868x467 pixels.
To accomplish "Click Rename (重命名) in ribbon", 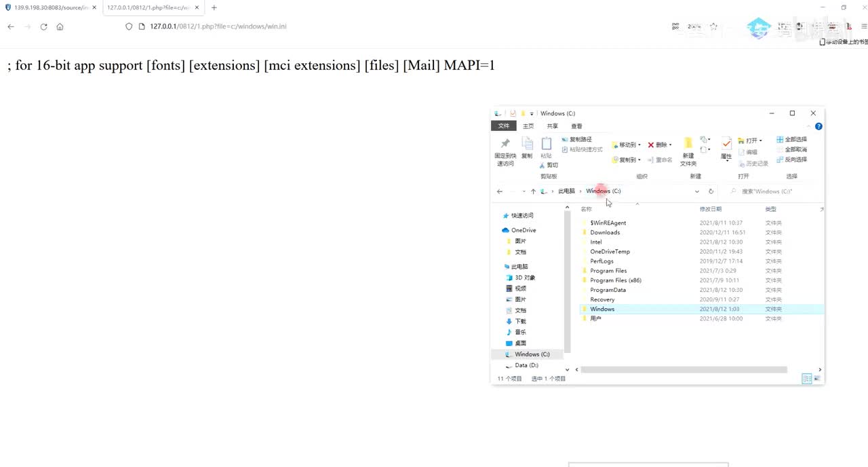I will tap(660, 160).
